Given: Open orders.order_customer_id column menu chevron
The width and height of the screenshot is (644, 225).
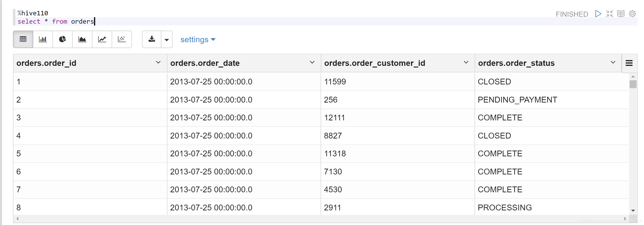Looking at the screenshot, I should click(x=466, y=62).
